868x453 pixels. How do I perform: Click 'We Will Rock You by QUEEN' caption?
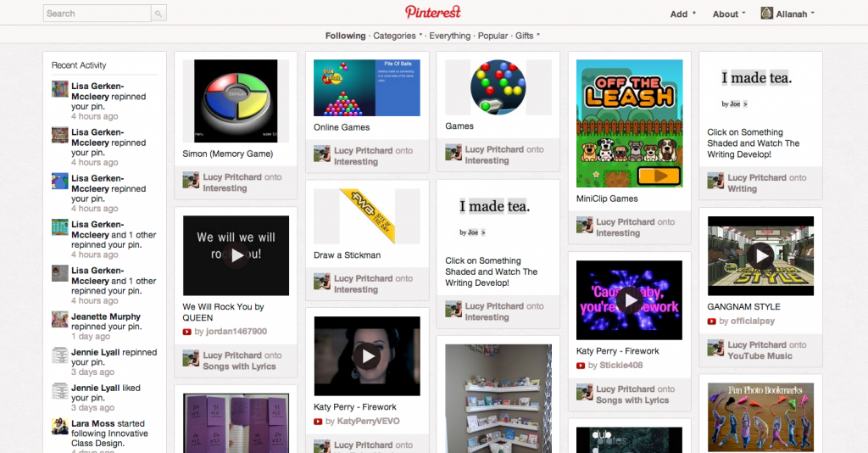[x=223, y=312]
